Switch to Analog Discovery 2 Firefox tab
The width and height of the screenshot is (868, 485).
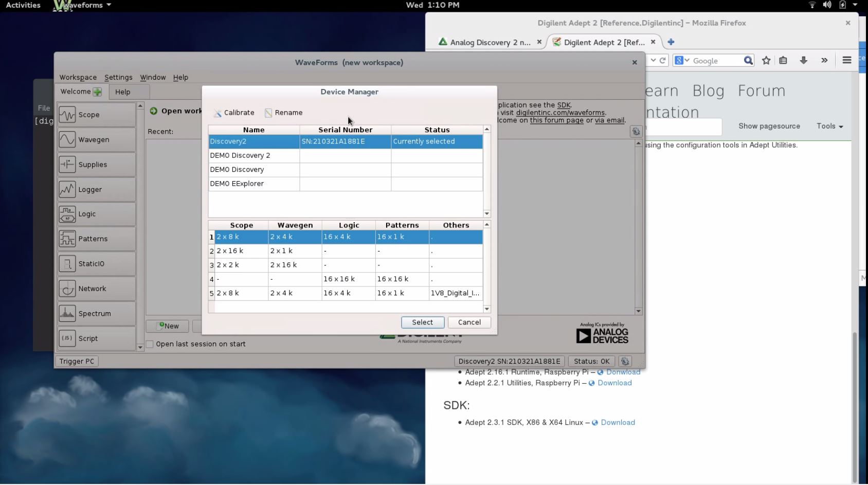[x=490, y=42]
